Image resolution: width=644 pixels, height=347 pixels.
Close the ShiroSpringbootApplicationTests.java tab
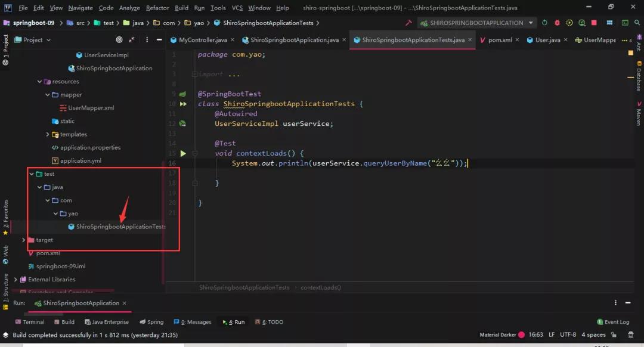coord(470,40)
